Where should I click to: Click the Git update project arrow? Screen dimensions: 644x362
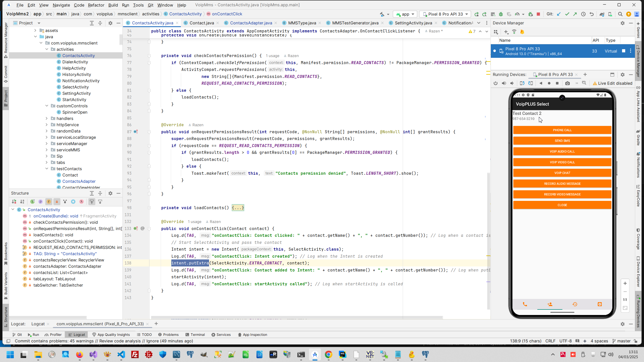(x=558, y=14)
